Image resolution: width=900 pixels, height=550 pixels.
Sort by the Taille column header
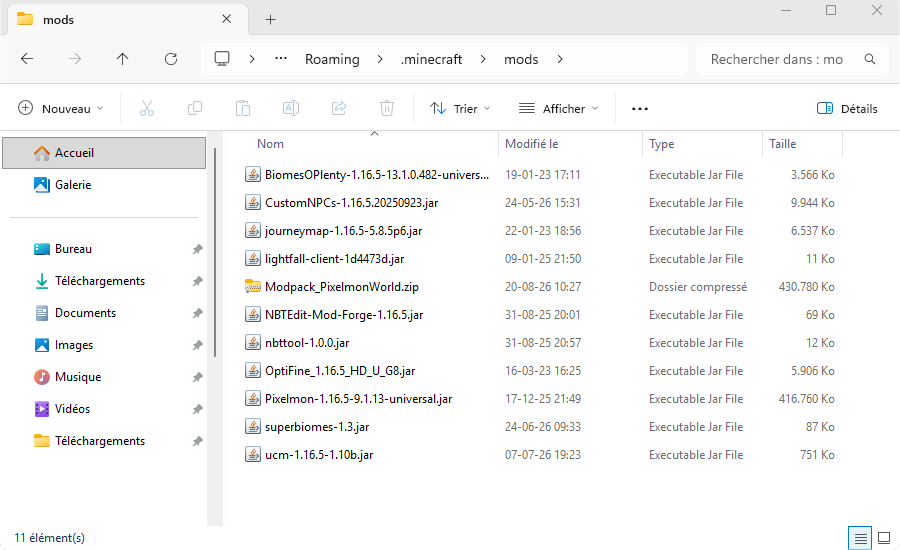coord(782,144)
